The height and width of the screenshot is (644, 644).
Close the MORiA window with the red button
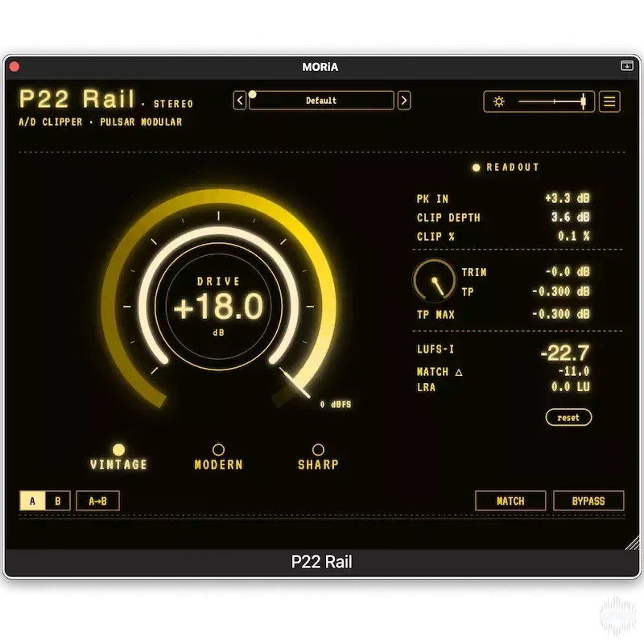pyautogui.click(x=14, y=67)
